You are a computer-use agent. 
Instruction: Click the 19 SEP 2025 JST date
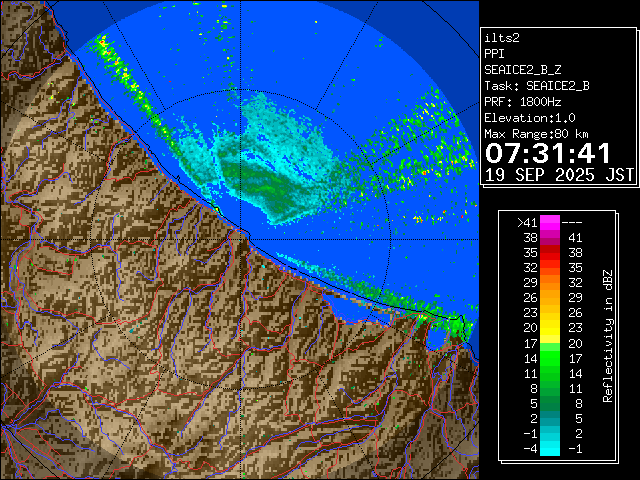click(x=559, y=174)
